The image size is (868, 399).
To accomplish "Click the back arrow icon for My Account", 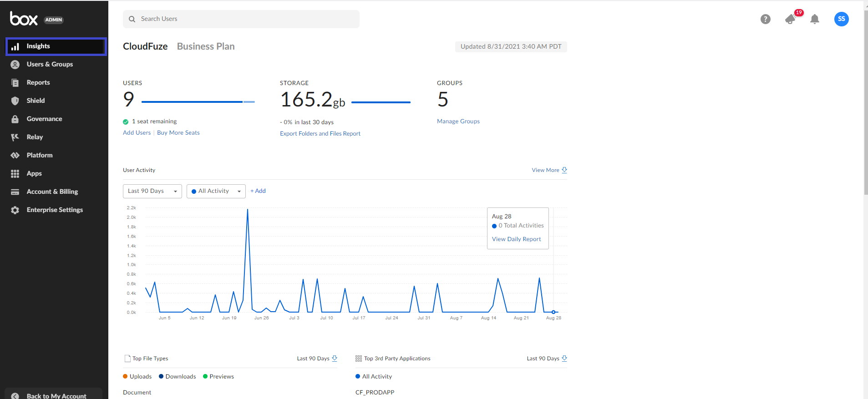I will [x=15, y=396].
